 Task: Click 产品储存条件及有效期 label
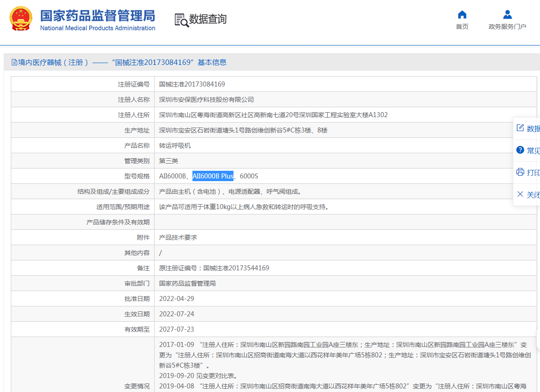click(118, 222)
